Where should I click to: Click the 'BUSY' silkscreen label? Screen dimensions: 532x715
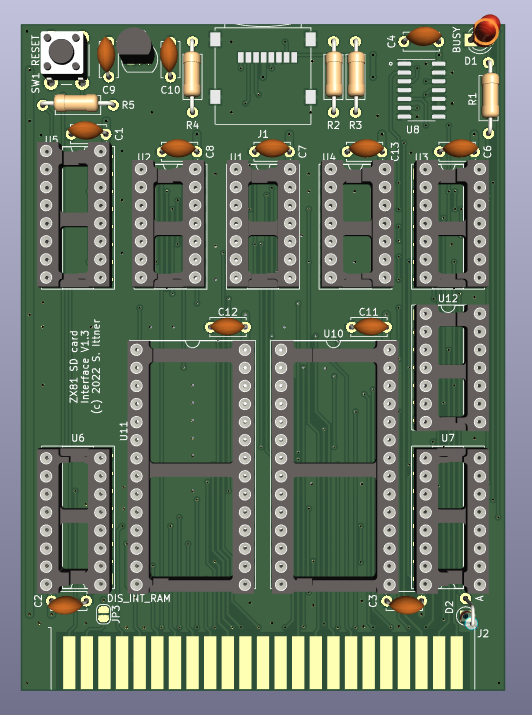coord(457,40)
